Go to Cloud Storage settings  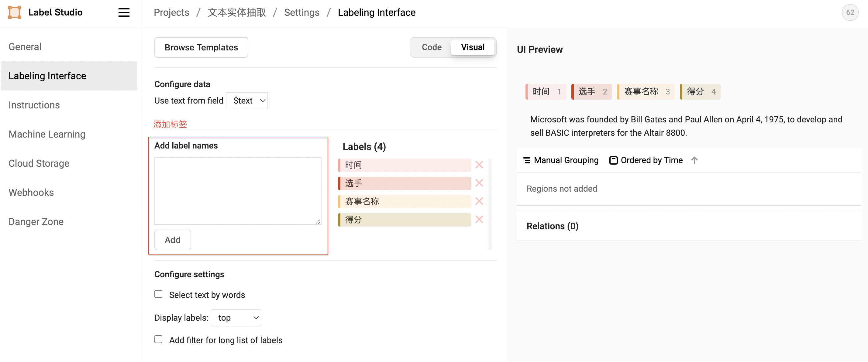(39, 163)
